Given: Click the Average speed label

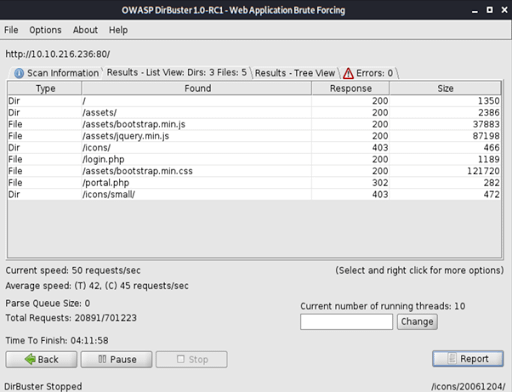Looking at the screenshot, I should point(97,286).
